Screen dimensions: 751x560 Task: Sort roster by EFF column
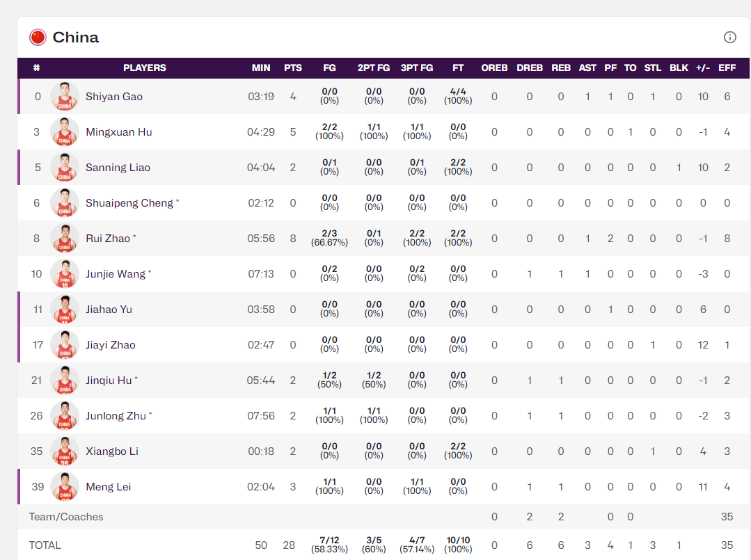pyautogui.click(x=727, y=68)
